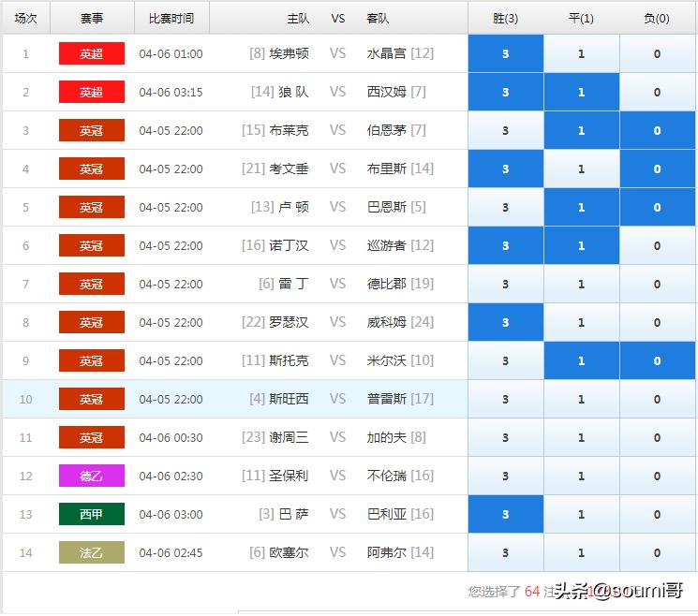
Task: Deselect draw (1) for 卢顿 vs 巴恩斯
Action: (x=582, y=207)
